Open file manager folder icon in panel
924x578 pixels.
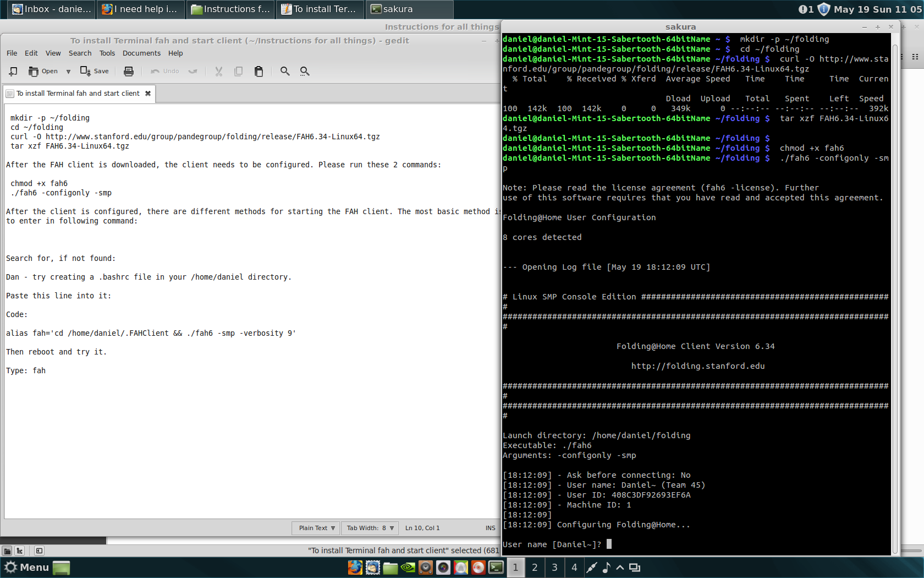(391, 568)
